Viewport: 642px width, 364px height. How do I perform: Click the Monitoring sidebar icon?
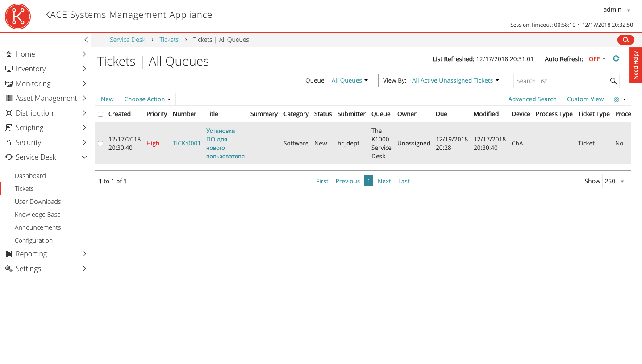tap(8, 83)
